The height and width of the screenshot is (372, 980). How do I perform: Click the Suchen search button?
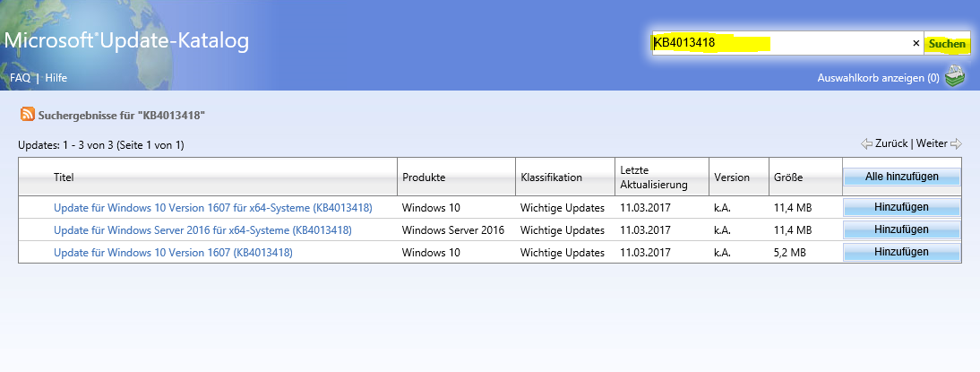(947, 43)
